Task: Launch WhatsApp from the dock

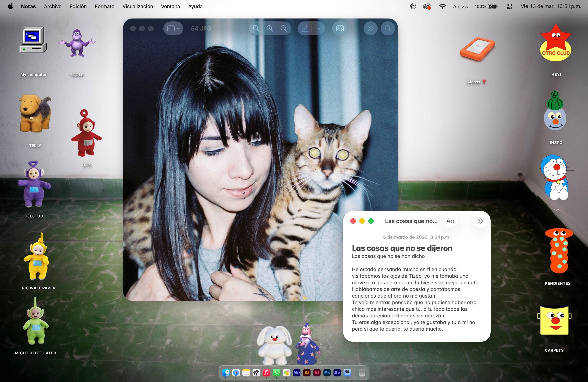Action: [276, 373]
